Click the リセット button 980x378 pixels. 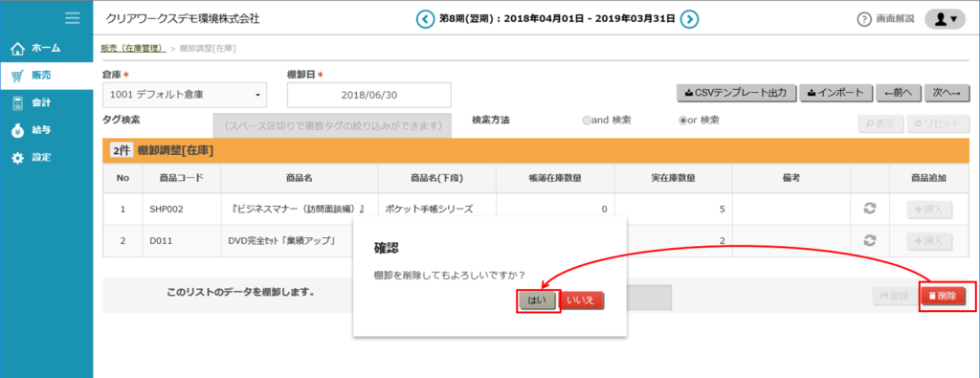(x=938, y=123)
